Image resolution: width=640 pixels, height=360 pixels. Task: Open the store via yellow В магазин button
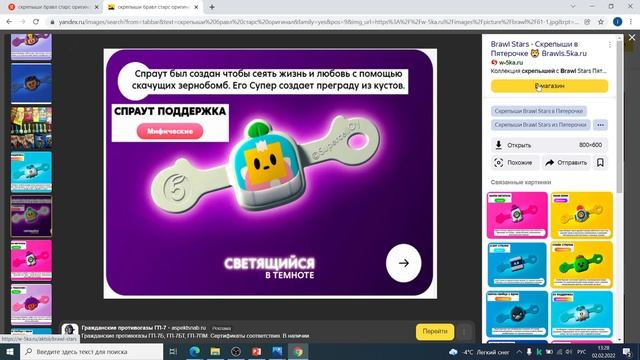[549, 86]
